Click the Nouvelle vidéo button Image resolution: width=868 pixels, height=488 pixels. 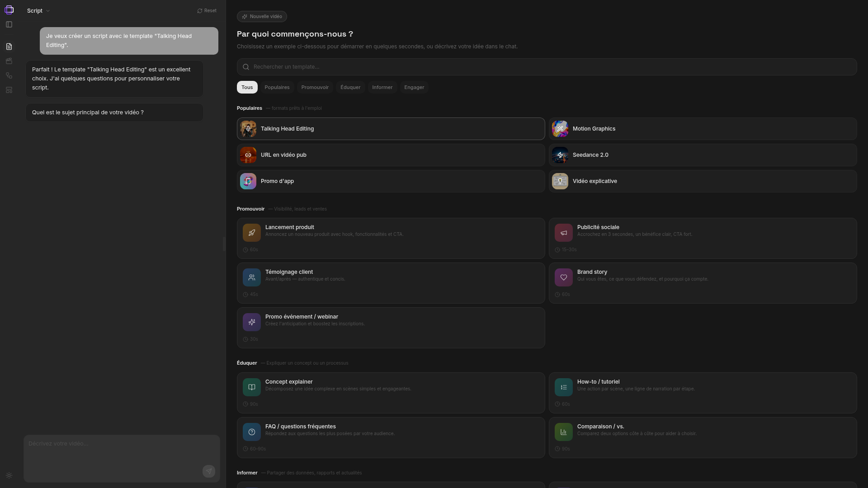pyautogui.click(x=262, y=17)
